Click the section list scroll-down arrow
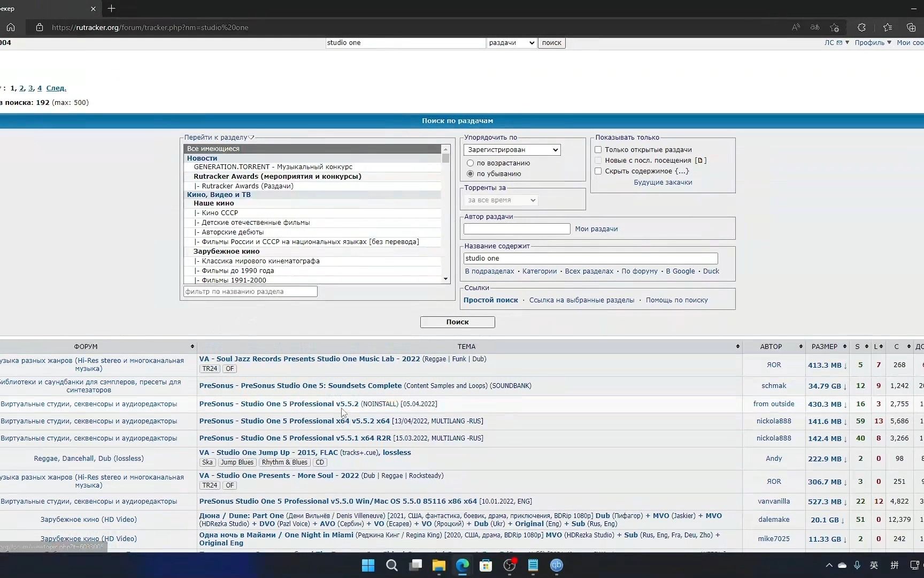The image size is (924, 578). tap(446, 279)
